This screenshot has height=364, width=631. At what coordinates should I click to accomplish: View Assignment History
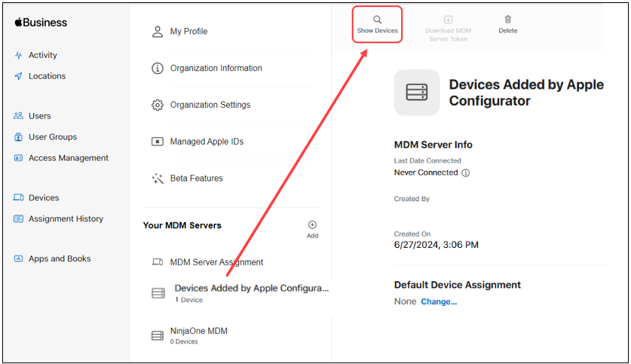click(x=66, y=219)
